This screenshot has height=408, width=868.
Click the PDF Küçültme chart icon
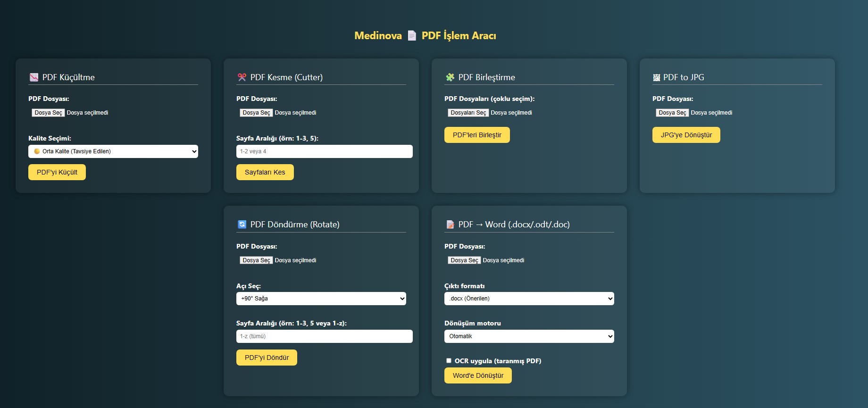point(34,77)
